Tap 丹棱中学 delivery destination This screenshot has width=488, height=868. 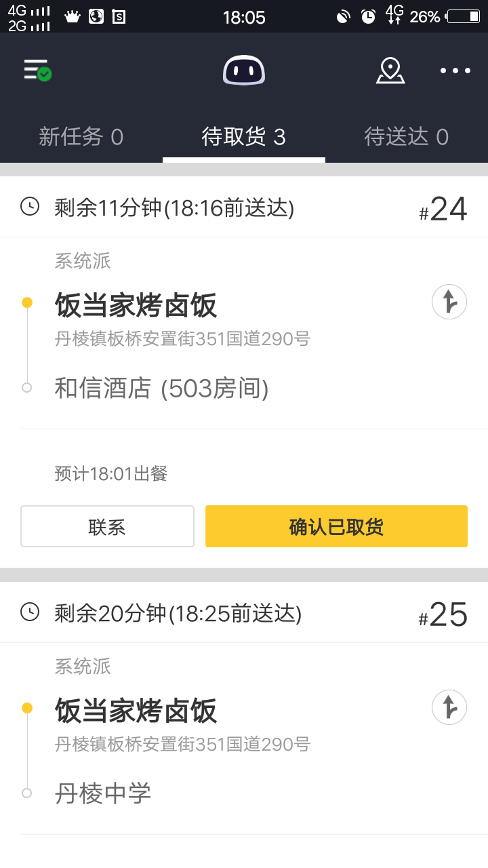coord(103,793)
